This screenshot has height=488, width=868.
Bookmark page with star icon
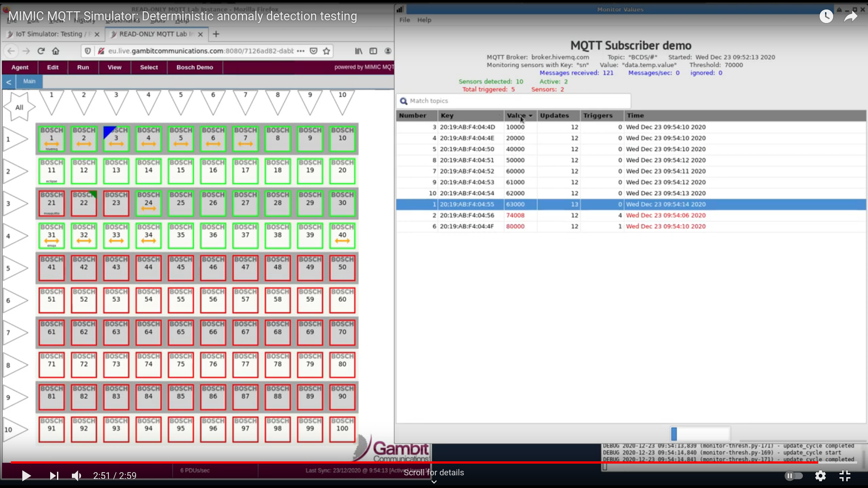326,51
